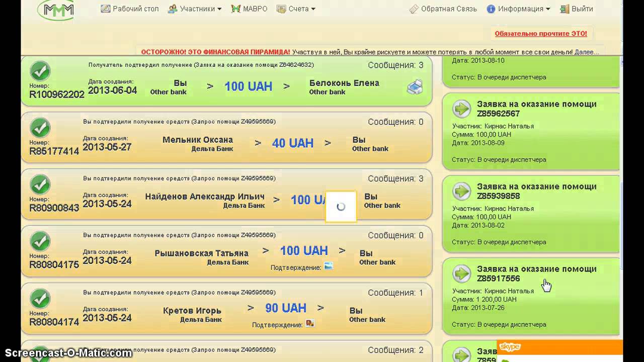This screenshot has width=644, height=362.
Task: Open messages for order R80804174
Action: pos(395,293)
